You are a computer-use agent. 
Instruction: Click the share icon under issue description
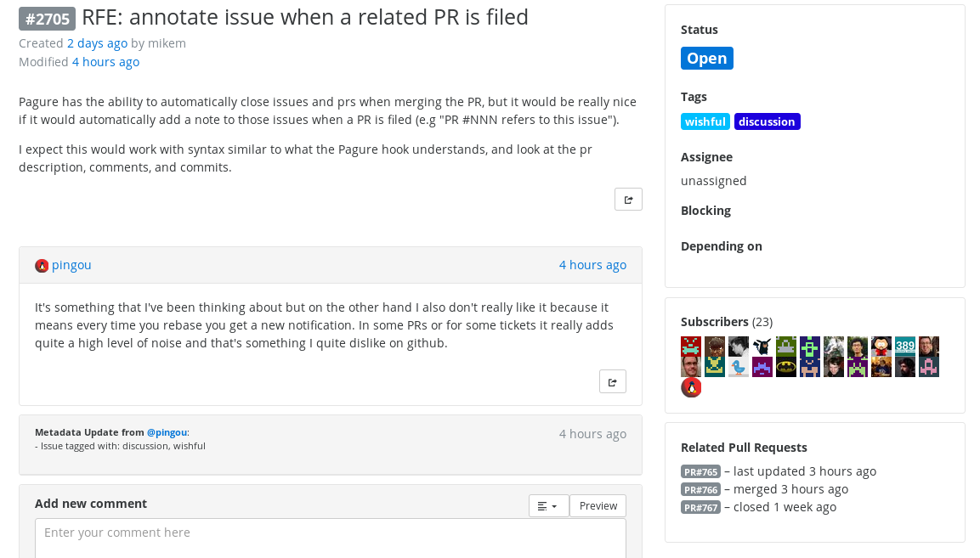click(628, 200)
